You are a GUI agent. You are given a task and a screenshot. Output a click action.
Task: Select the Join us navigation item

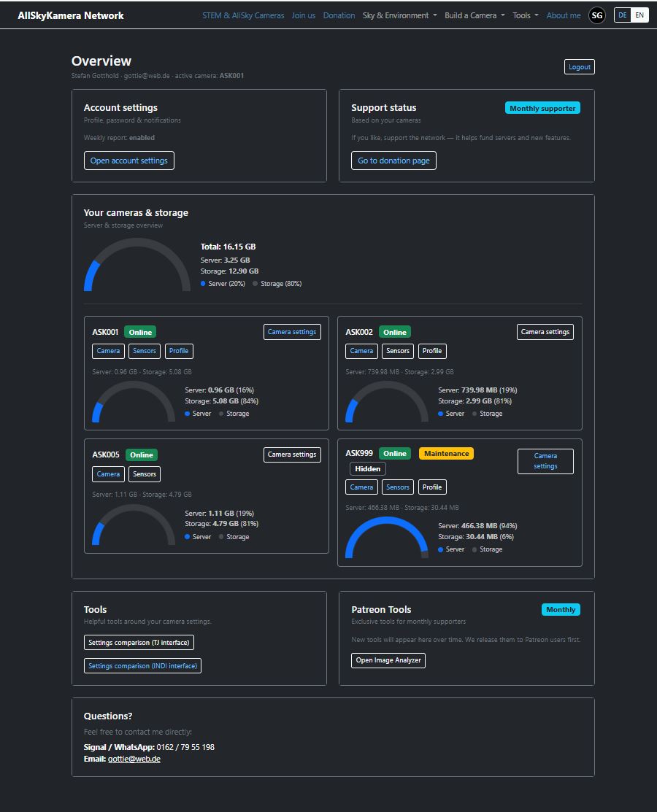pyautogui.click(x=303, y=15)
